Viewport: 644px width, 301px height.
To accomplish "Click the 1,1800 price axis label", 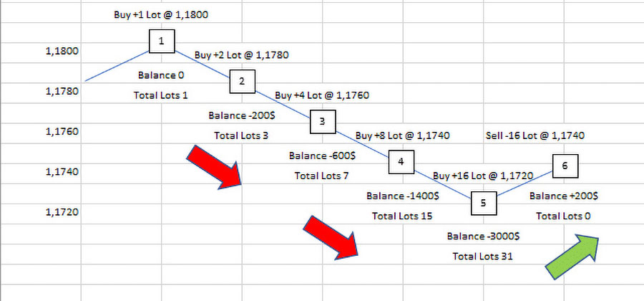I will tap(61, 52).
